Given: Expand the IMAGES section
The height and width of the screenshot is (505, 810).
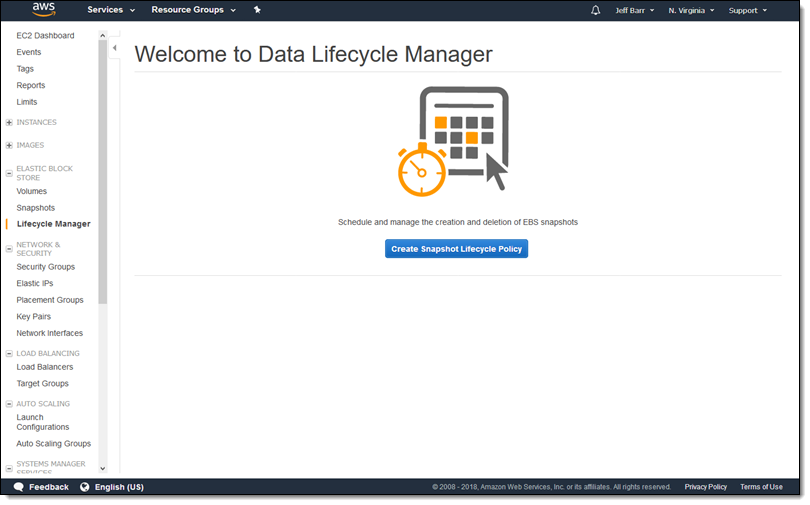Looking at the screenshot, I should [x=9, y=145].
